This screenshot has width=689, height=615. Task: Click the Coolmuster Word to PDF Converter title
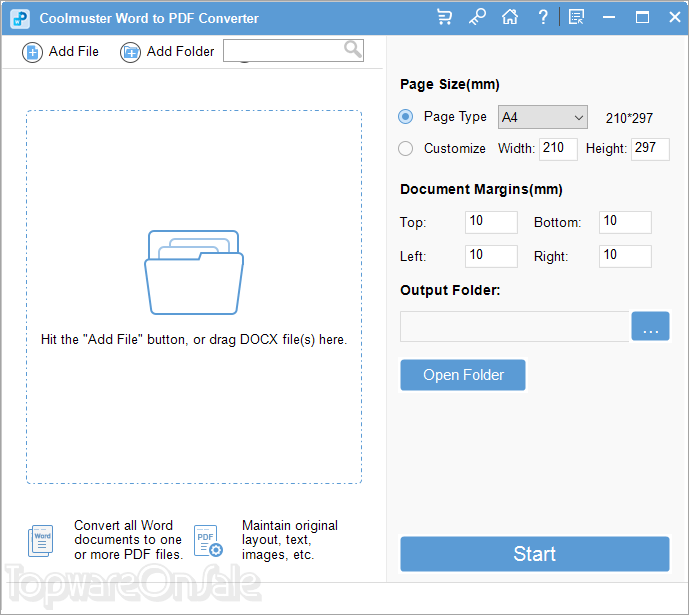(x=149, y=18)
